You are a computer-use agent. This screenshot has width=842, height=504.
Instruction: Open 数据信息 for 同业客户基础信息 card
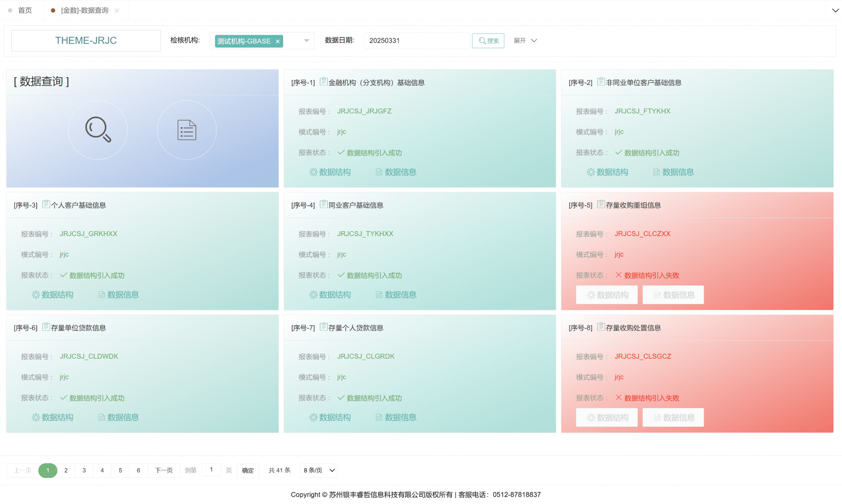point(396,295)
